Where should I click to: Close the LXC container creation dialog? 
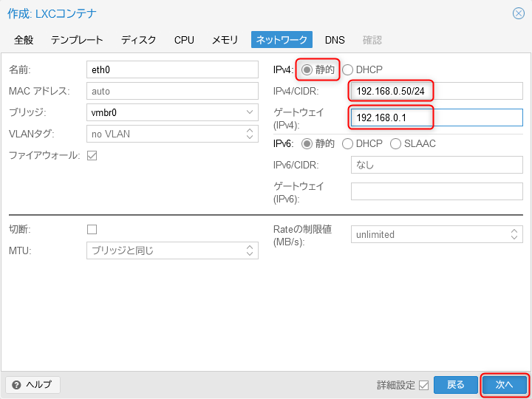pos(518,13)
